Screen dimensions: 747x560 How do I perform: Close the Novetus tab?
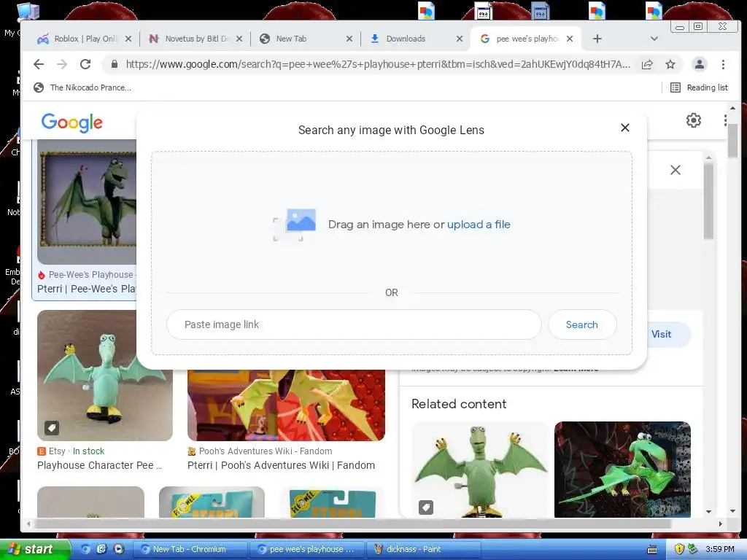[239, 39]
